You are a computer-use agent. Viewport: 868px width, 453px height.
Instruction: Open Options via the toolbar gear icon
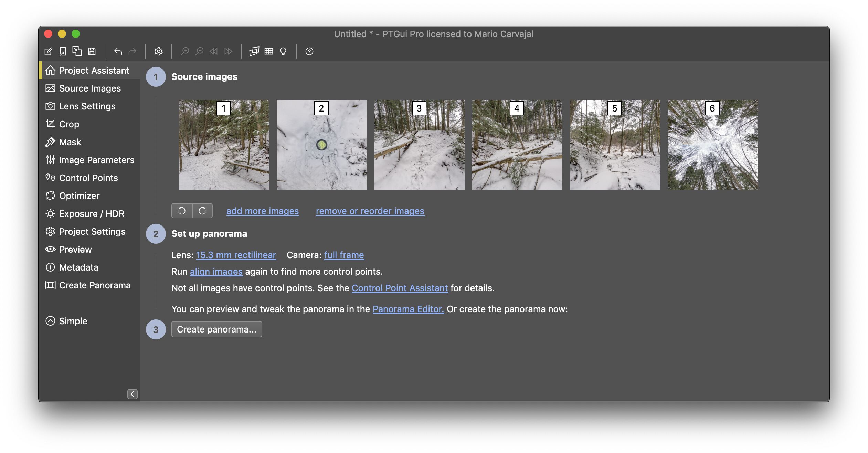coord(158,51)
